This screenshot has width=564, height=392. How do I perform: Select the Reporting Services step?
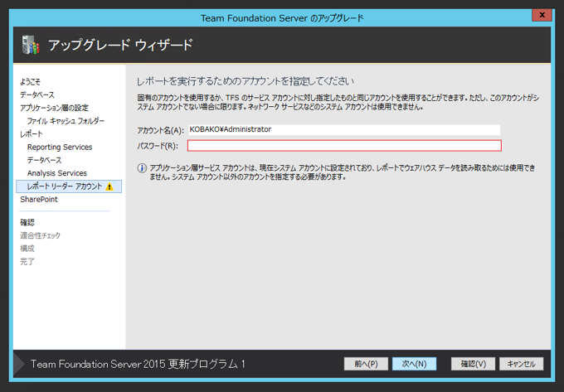60,147
